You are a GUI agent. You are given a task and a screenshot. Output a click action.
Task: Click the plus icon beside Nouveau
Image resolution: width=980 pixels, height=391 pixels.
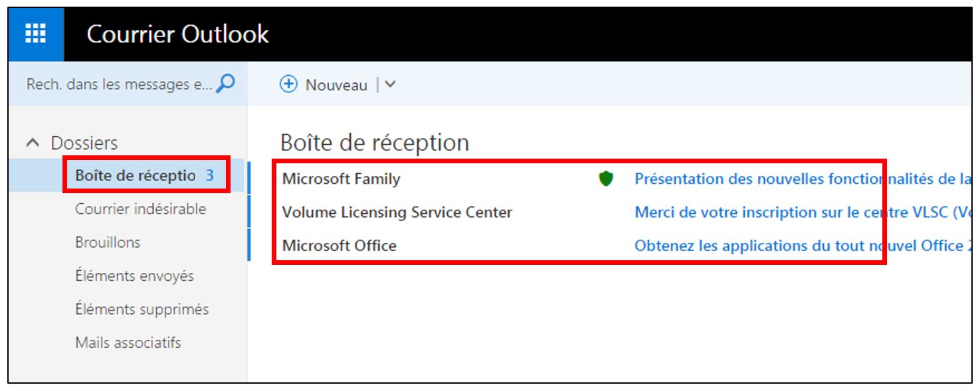(x=288, y=84)
